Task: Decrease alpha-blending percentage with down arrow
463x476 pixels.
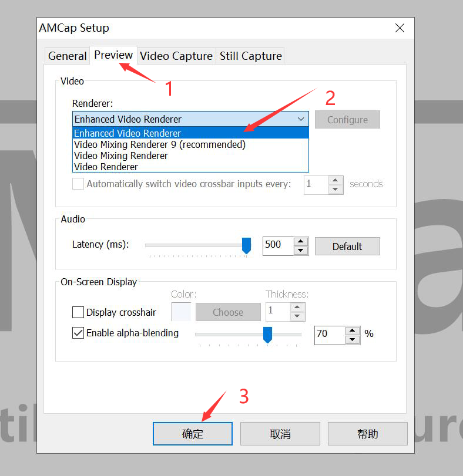Action: 353,340
